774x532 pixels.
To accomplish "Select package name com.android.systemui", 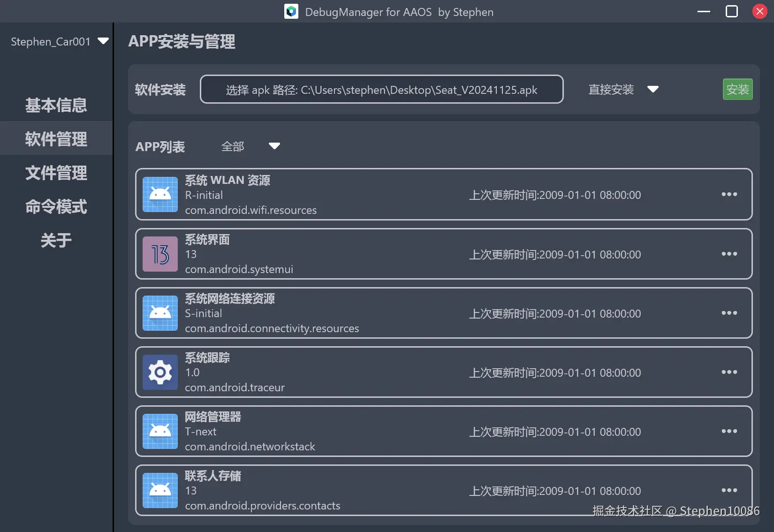I will tap(239, 269).
